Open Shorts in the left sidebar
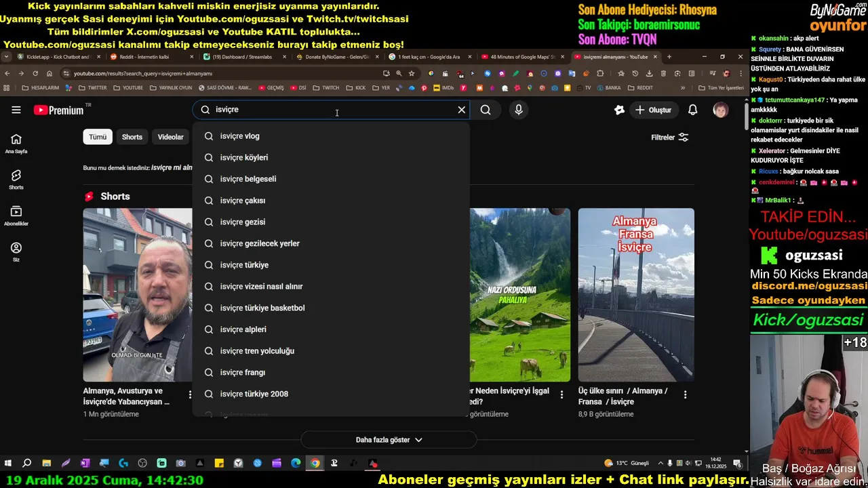Viewport: 868px width, 488px height. pyautogui.click(x=16, y=180)
